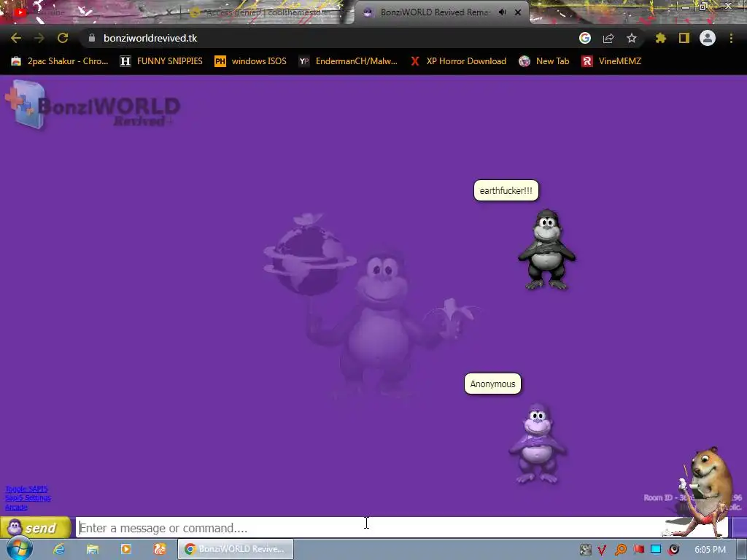Reload the BonziWORLD page
This screenshot has height=560, width=747.
[63, 38]
